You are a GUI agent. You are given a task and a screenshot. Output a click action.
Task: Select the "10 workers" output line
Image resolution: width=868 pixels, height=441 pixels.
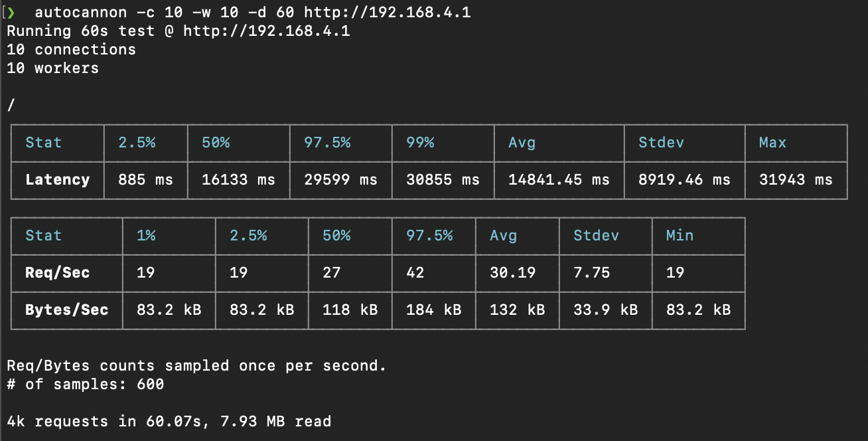[52, 68]
